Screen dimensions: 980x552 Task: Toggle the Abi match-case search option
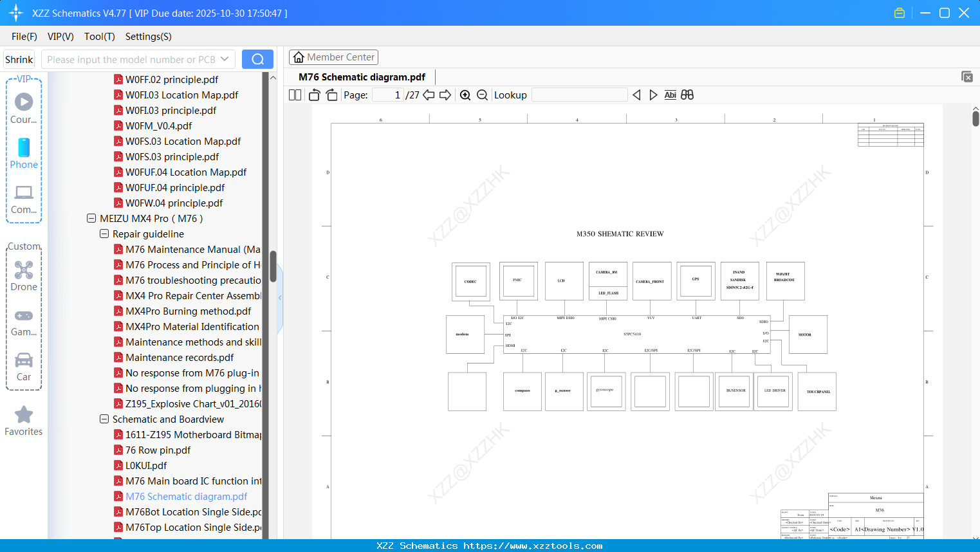pos(670,95)
